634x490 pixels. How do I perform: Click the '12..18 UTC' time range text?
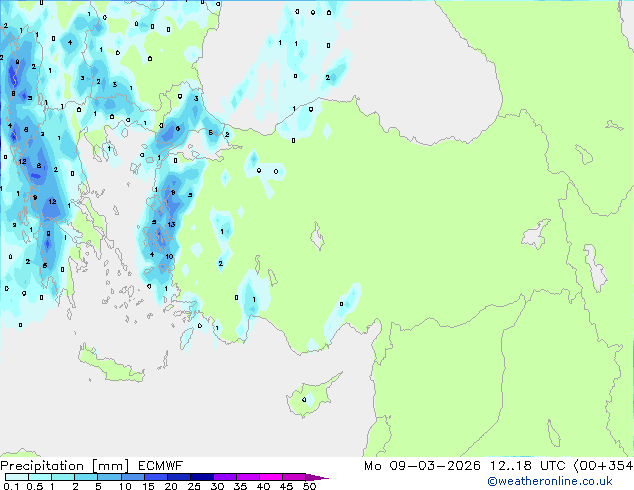click(527, 466)
